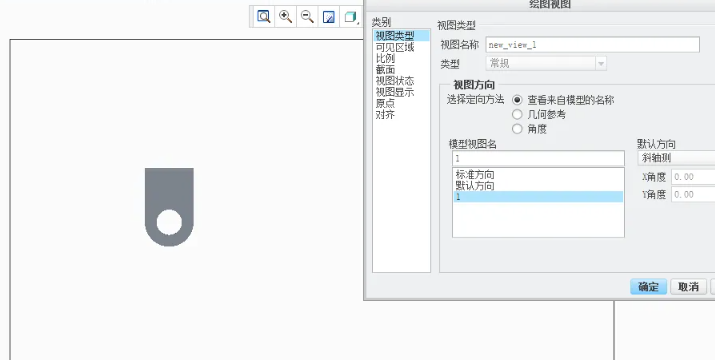Select 视图显示 category
Viewport: 715px width, 360px height.
pos(395,92)
